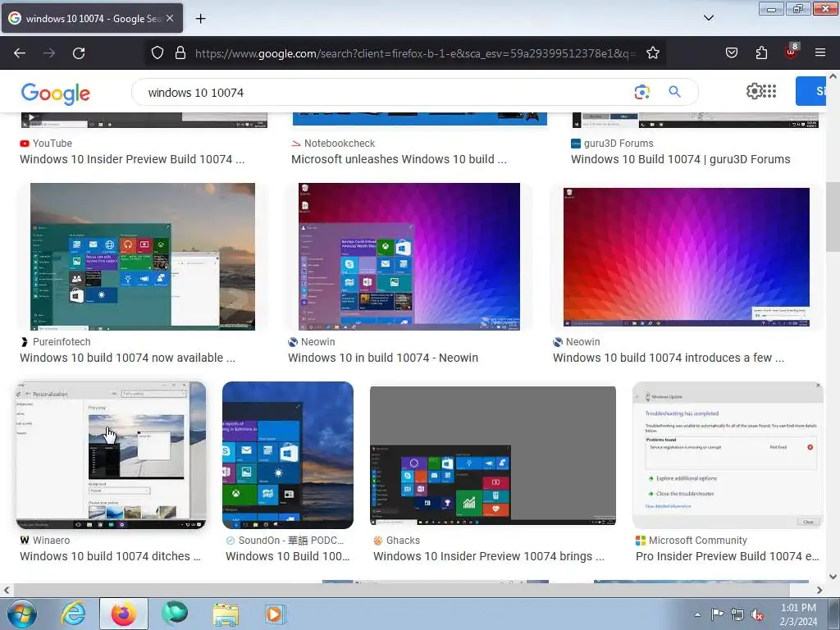Click the blue Sign in button

tap(810, 91)
